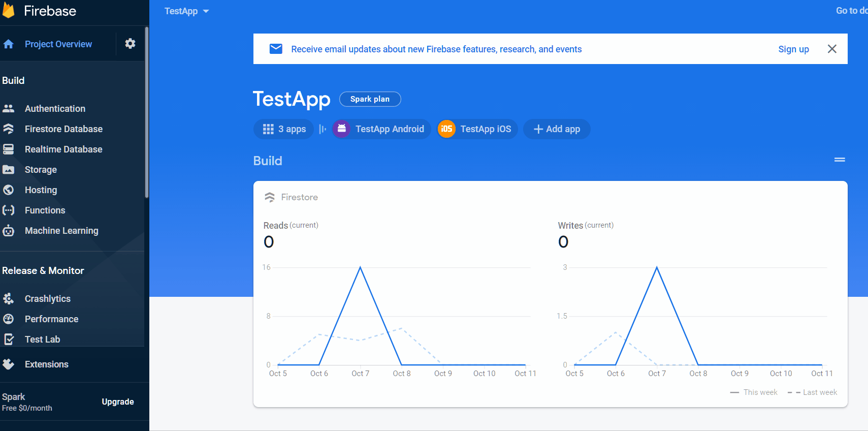Select the TestApp Android chip
The width and height of the screenshot is (868, 431).
(381, 129)
